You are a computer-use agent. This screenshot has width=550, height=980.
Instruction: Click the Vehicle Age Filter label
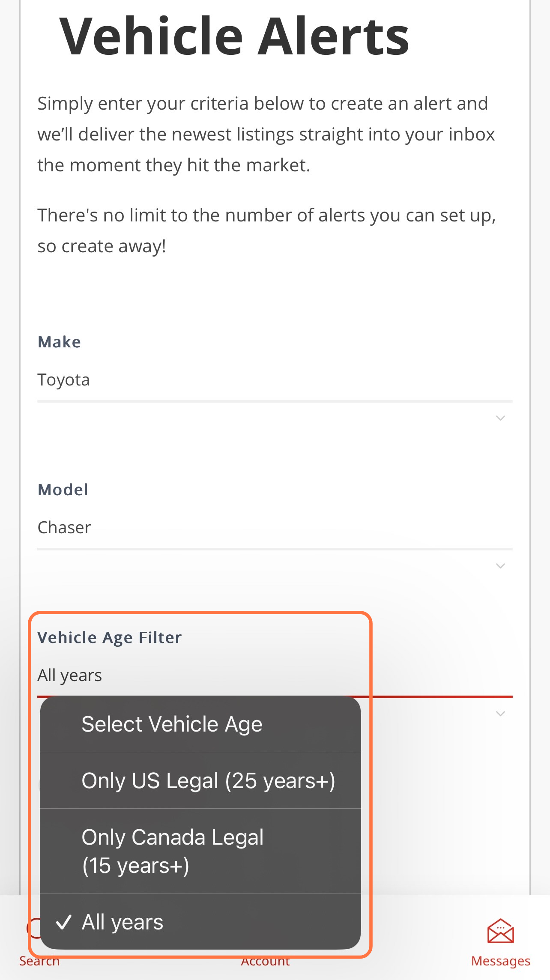[x=110, y=638]
